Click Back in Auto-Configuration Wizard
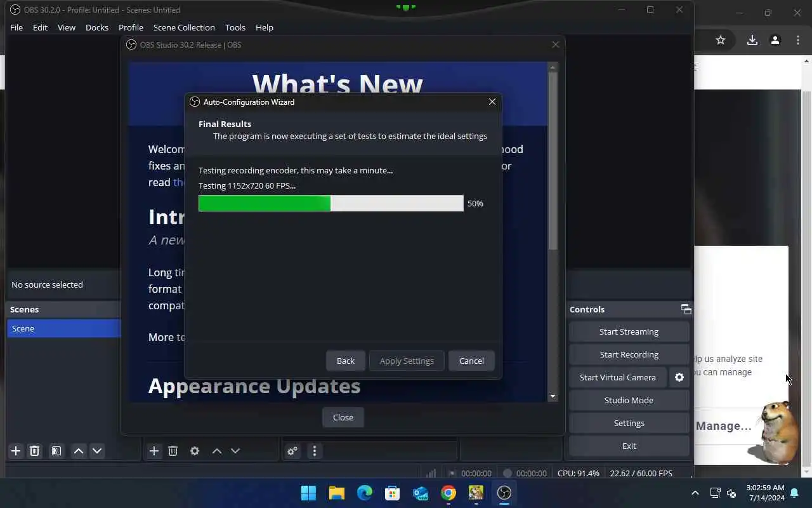The height and width of the screenshot is (508, 812). [x=346, y=361]
